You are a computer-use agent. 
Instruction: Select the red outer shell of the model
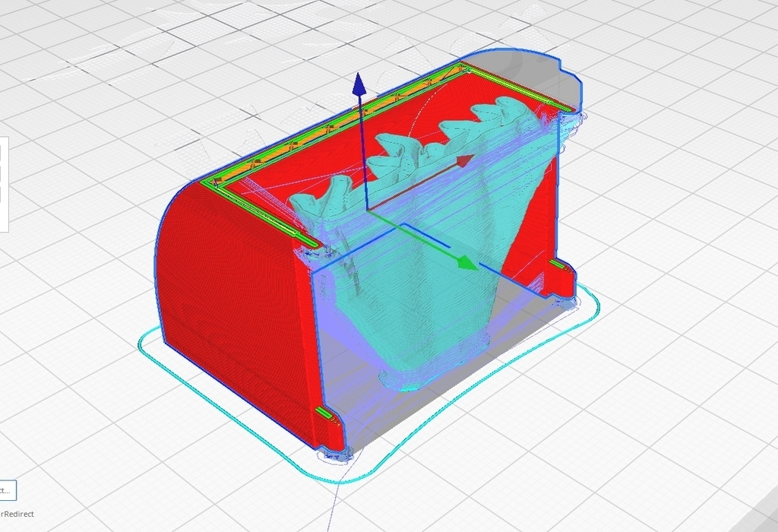point(228,304)
